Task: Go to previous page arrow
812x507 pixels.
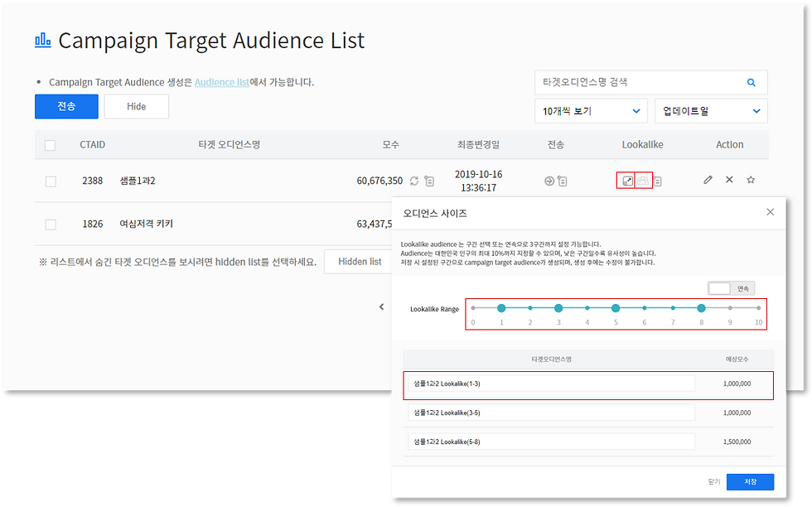Action: point(382,307)
